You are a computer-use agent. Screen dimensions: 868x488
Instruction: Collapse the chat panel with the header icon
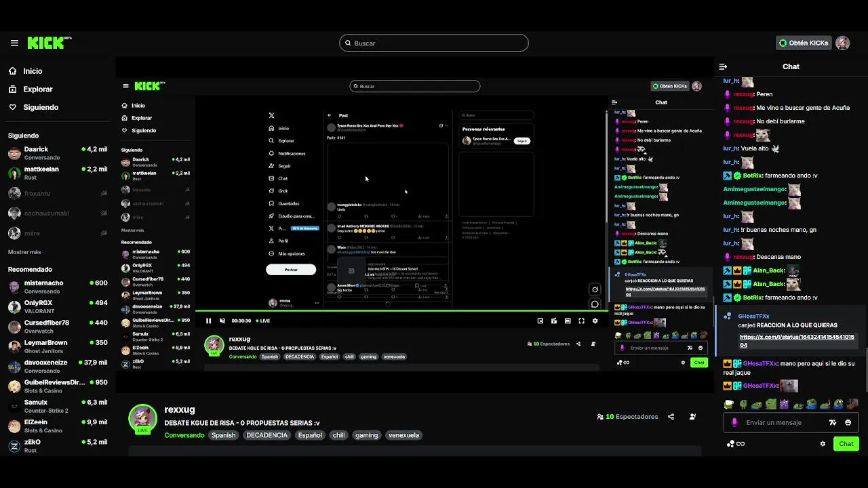tap(723, 66)
